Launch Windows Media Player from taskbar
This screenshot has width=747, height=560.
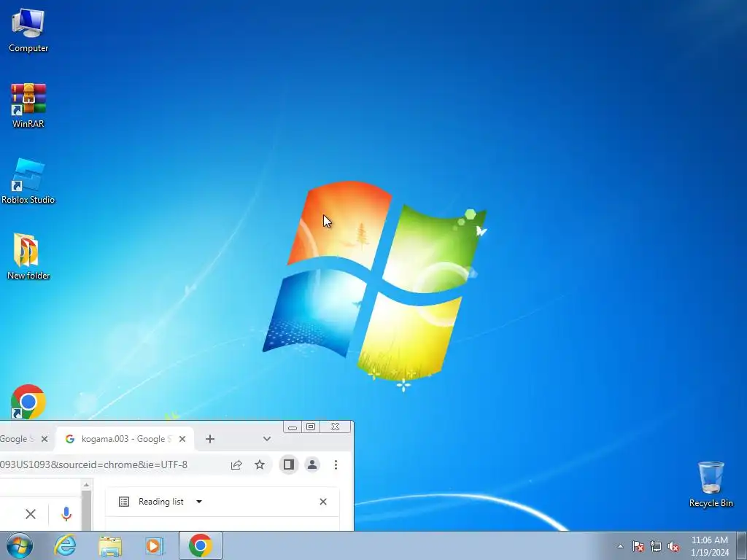pyautogui.click(x=155, y=545)
